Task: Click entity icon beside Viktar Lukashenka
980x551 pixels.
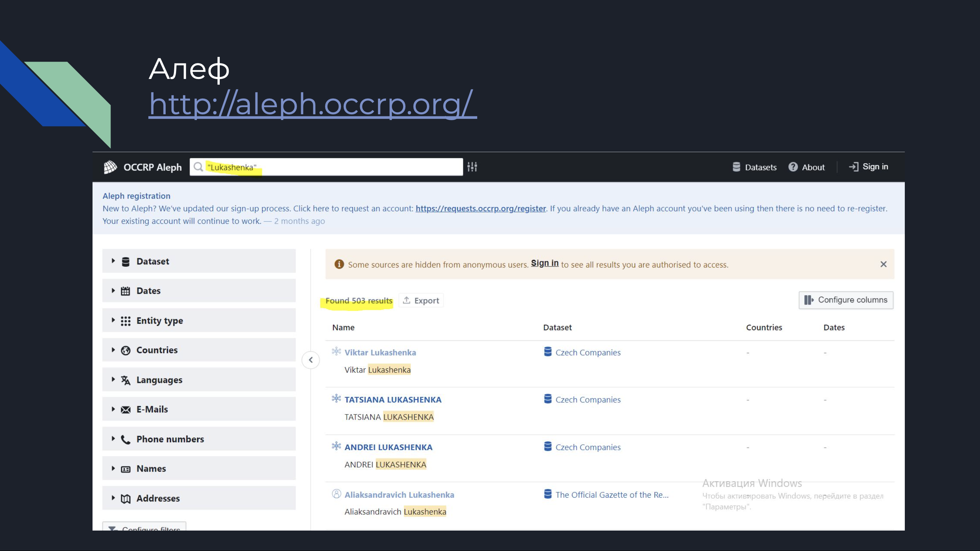Action: (x=336, y=351)
